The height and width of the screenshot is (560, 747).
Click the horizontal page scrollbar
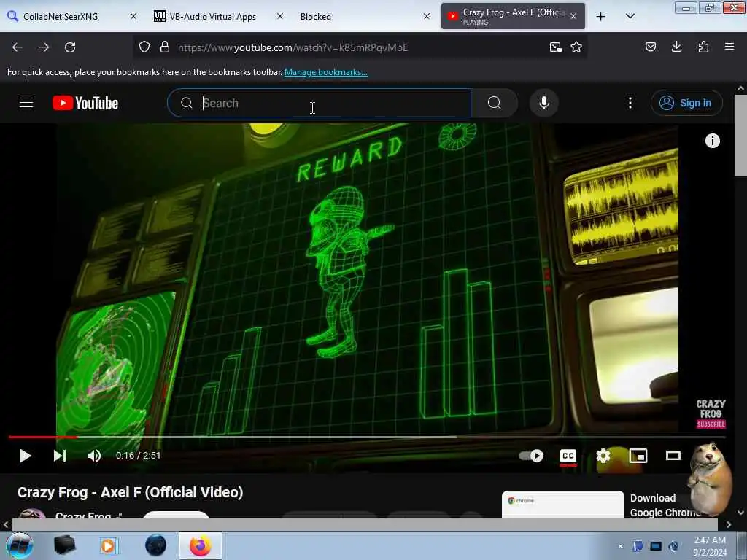click(x=365, y=524)
